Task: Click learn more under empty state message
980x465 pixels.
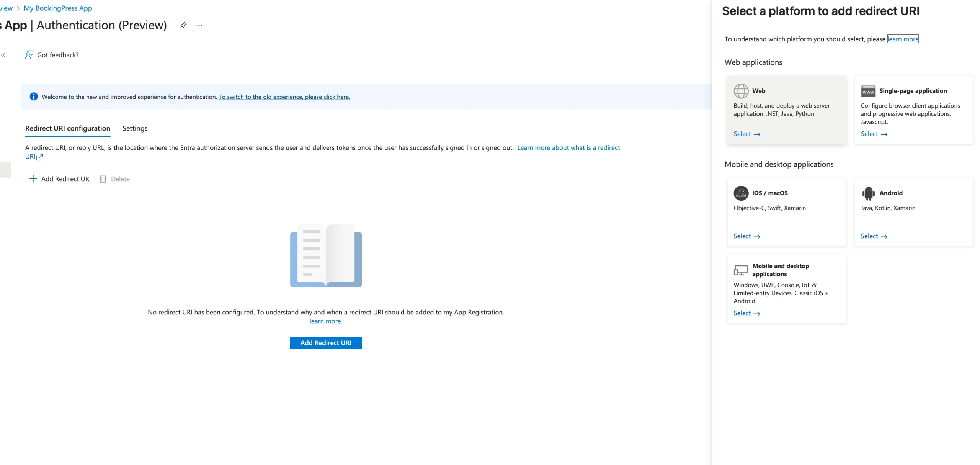Action: pos(326,321)
